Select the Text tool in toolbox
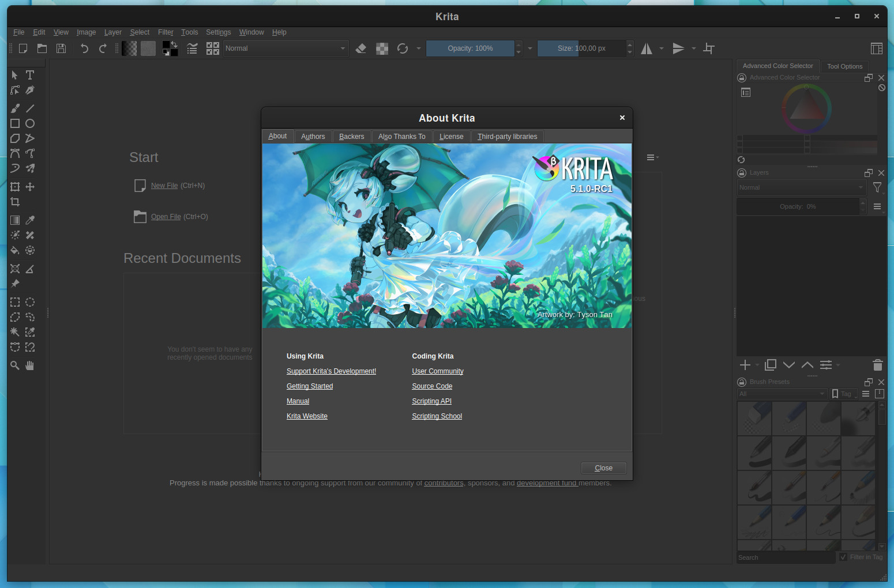 (30, 75)
